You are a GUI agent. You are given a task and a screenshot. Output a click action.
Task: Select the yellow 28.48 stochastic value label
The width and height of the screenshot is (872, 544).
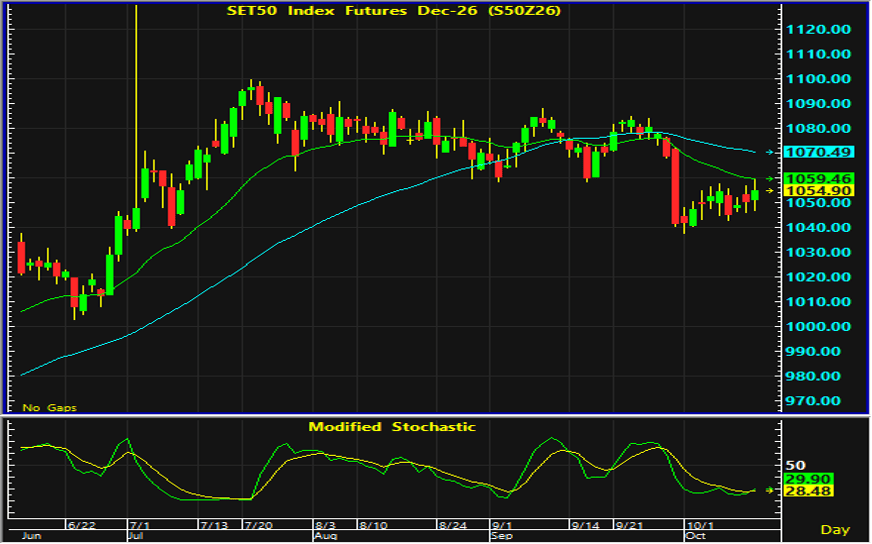coord(808,491)
